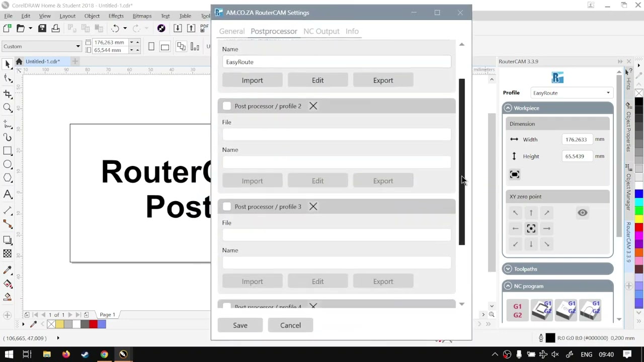Select the Eyedropper tool in toolbox
644x362 pixels.
point(8,271)
